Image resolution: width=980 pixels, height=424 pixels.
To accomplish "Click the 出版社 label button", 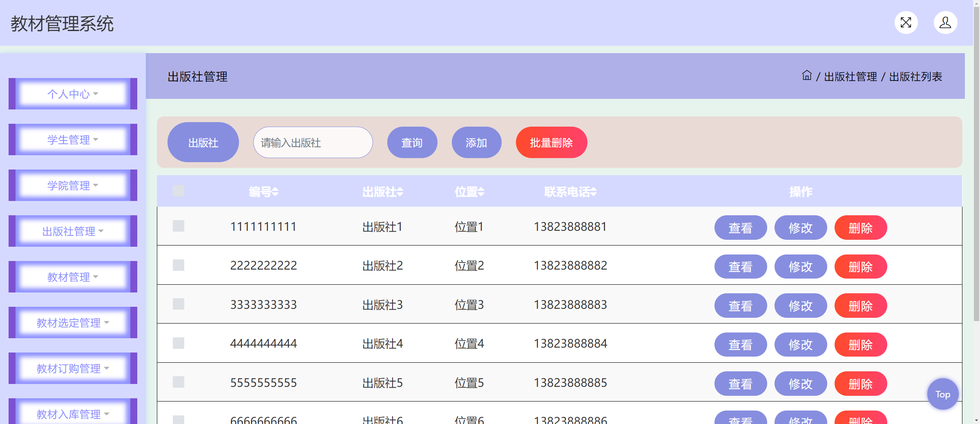I will (x=203, y=143).
